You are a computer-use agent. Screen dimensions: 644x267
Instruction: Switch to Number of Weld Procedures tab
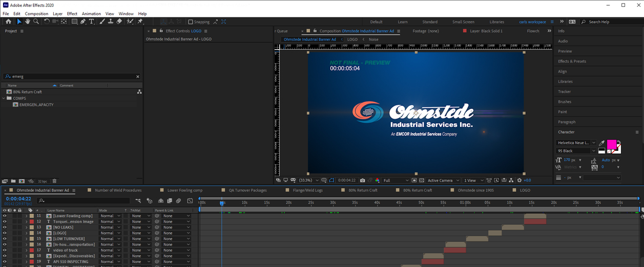[118, 190]
